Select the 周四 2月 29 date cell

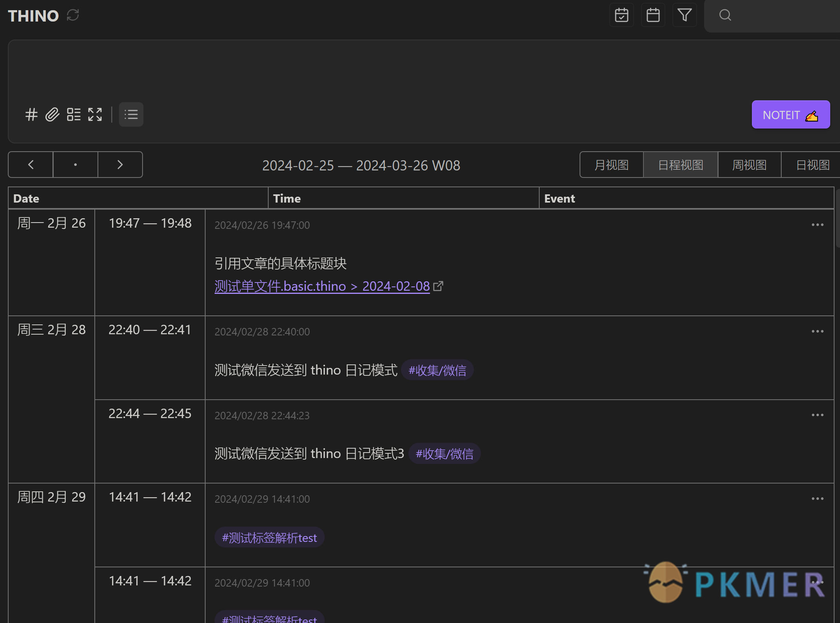coord(51,553)
